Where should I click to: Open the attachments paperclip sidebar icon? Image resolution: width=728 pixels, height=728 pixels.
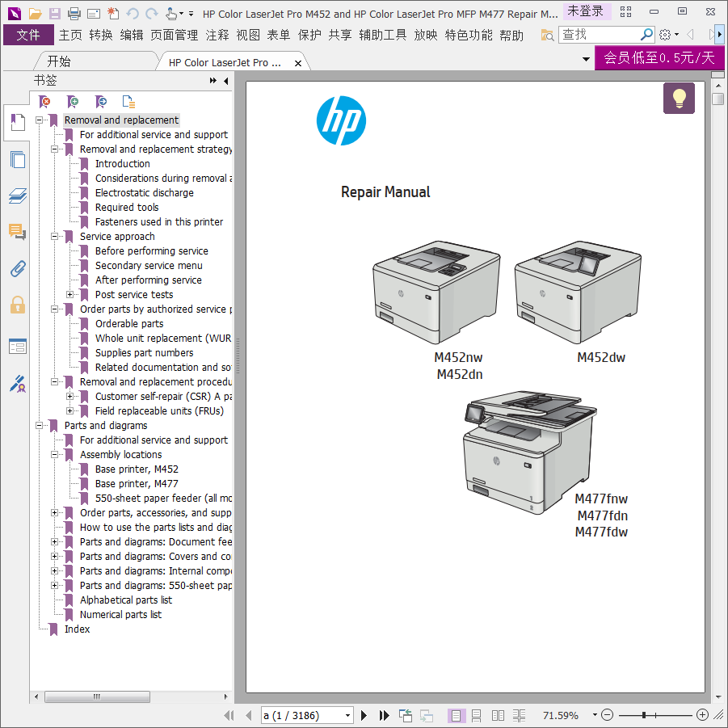[x=17, y=268]
